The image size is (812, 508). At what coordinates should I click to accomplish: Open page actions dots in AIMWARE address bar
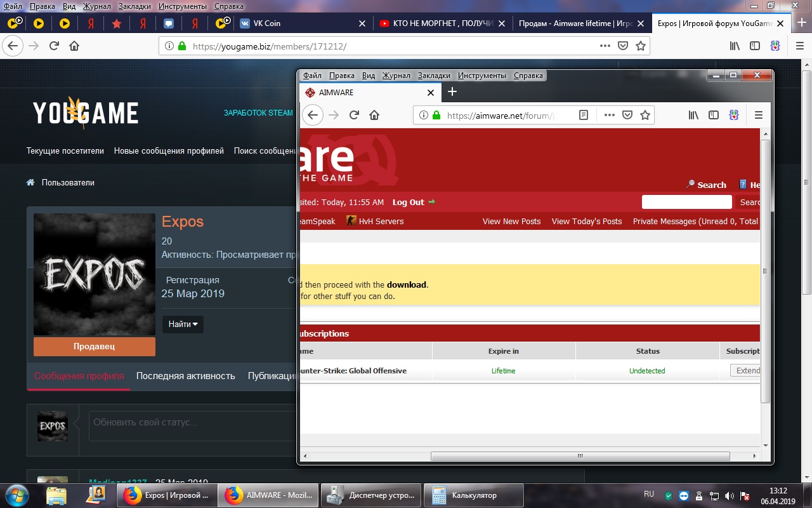click(609, 115)
